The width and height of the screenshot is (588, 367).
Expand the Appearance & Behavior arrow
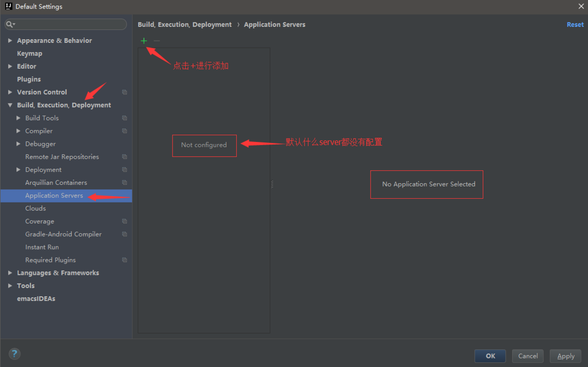(x=10, y=41)
